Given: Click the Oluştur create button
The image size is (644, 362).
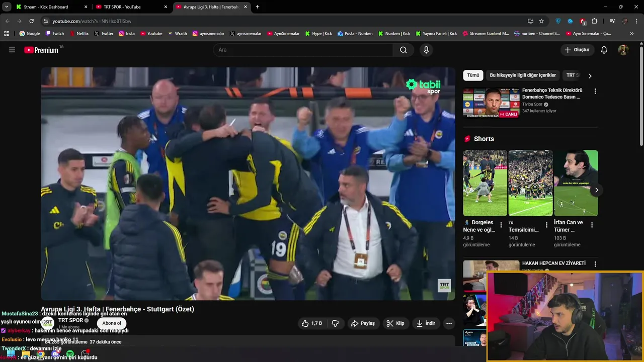Looking at the screenshot, I should point(577,50).
